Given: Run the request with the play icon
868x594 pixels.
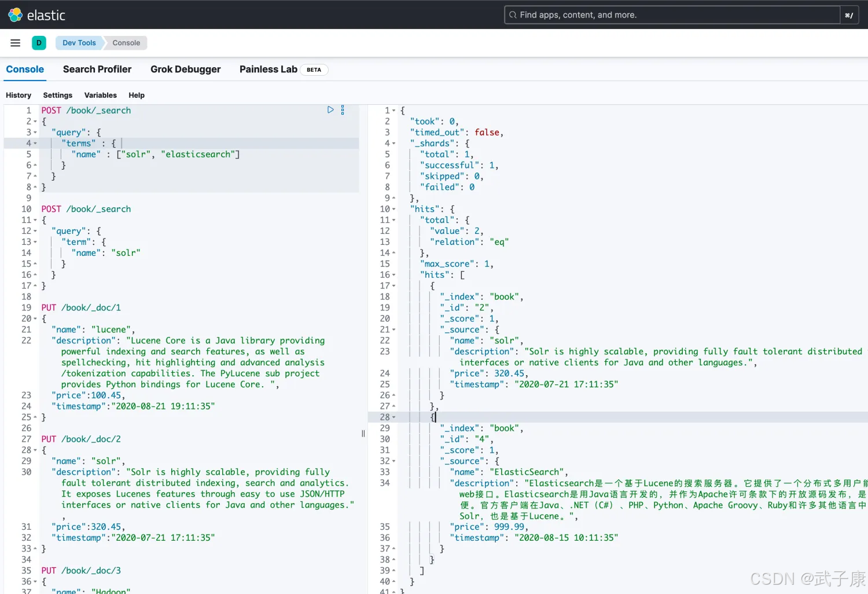Looking at the screenshot, I should (330, 110).
